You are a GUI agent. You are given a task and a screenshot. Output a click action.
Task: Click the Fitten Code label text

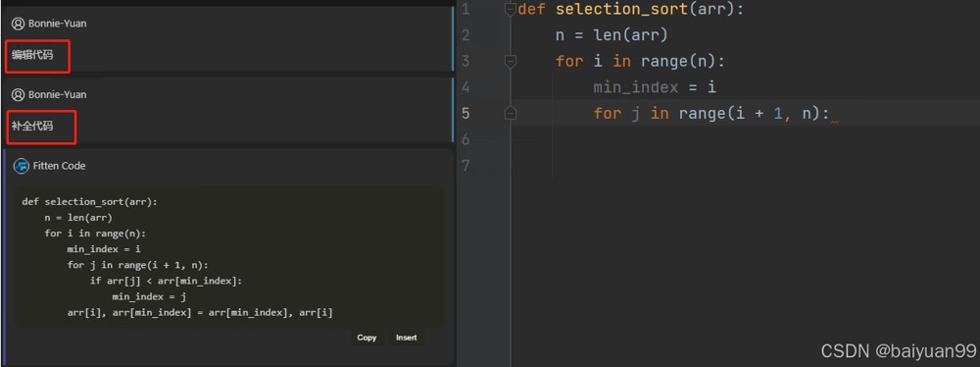click(x=60, y=166)
